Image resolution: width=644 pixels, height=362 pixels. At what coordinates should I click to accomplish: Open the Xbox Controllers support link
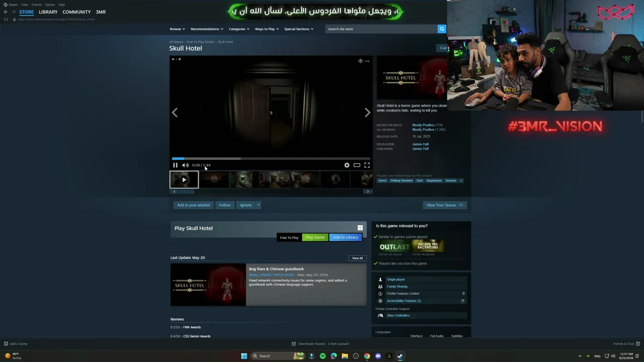398,315
